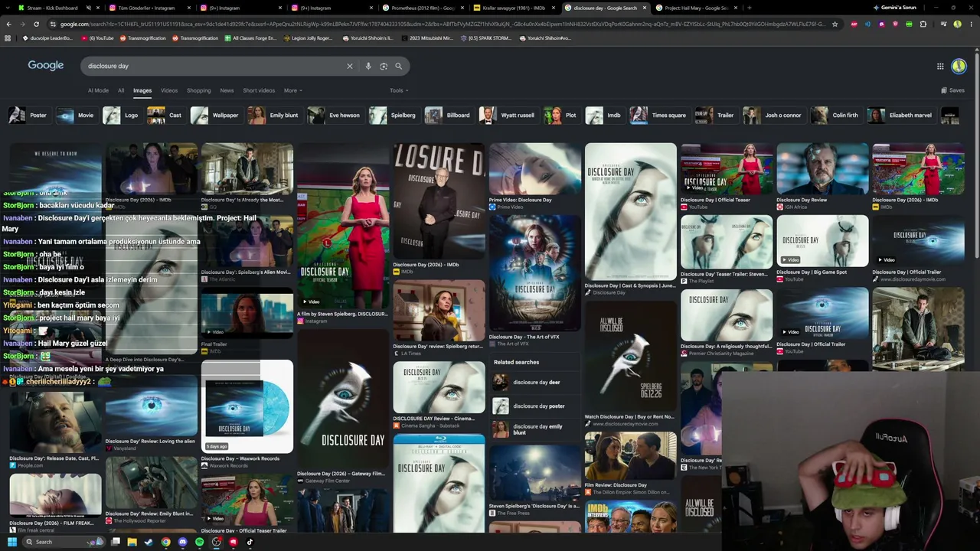Viewport: 980px width, 551px height.
Task: Filter images by the Elizabeth marvel chip
Action: pos(902,116)
